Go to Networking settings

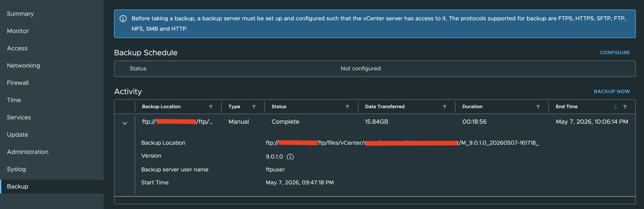[x=23, y=65]
